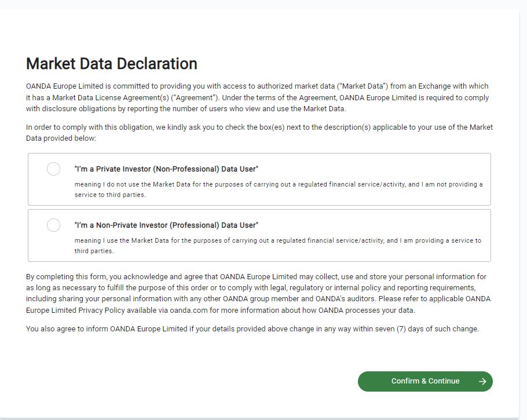This screenshot has height=420, width=527.
Task: Click the paragraph starting "OANDA Europe Limited is committed"
Action: tap(257, 97)
